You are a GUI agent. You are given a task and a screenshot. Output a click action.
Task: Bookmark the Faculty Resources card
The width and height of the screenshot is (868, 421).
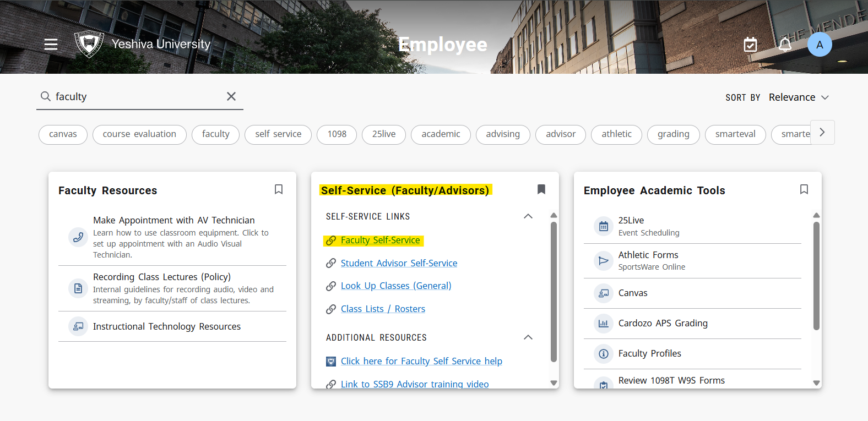tap(279, 189)
